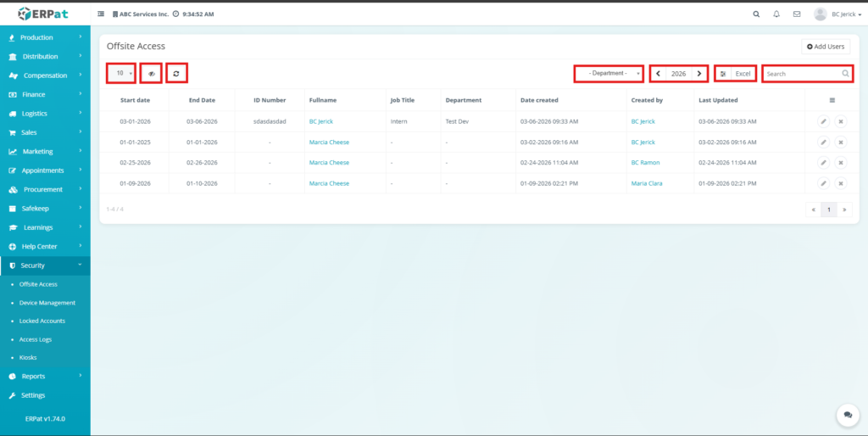Edit the sdasdasdad offsite access row
This screenshot has width=868, height=436.
pos(823,121)
